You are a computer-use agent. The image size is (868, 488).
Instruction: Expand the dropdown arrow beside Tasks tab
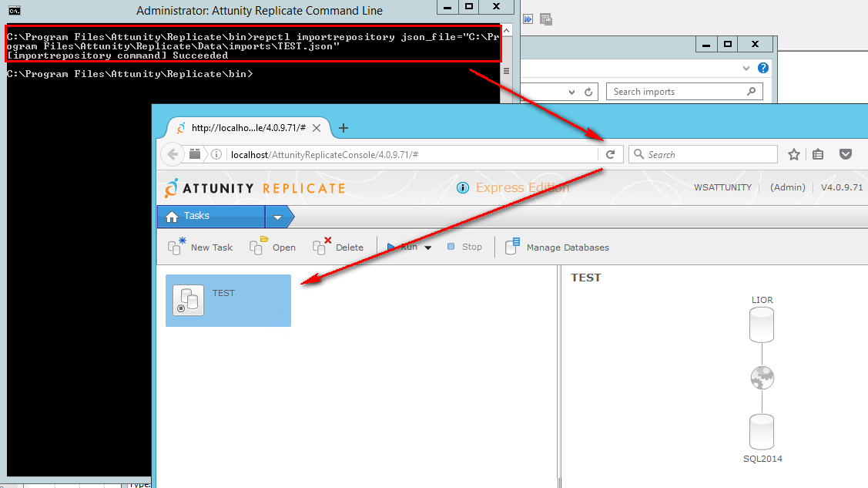[x=278, y=217]
